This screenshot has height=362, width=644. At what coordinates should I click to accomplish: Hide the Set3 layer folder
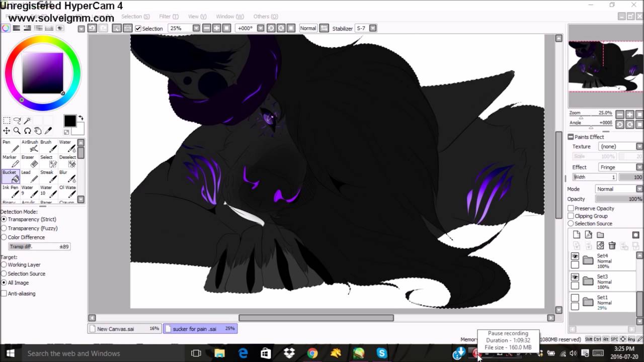pos(575,277)
